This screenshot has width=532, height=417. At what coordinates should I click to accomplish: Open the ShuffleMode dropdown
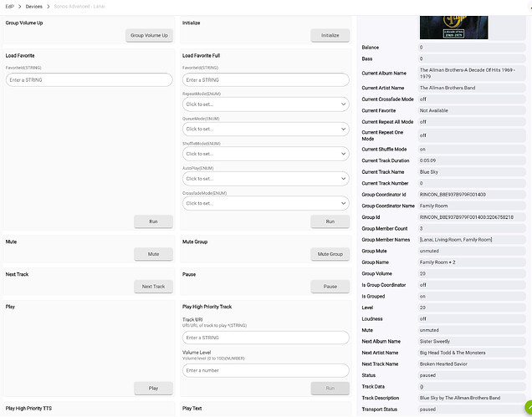pyautogui.click(x=266, y=154)
